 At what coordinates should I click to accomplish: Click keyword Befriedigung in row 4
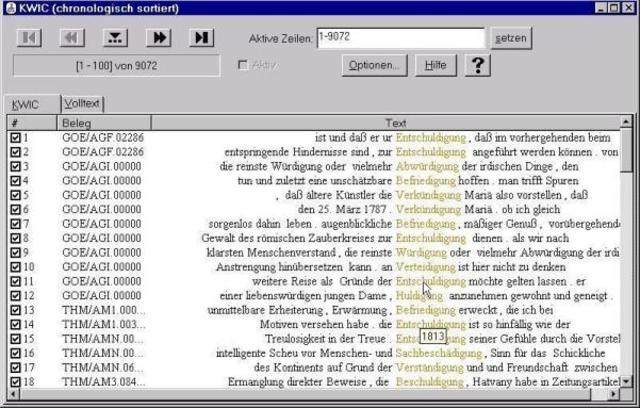tap(425, 181)
